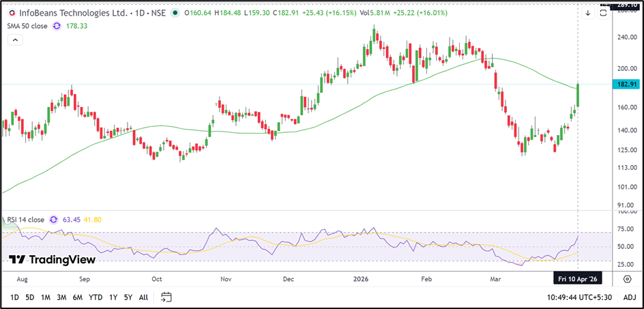Click the down arrow icon at top right
The width and height of the screenshot is (644, 309).
(587, 13)
